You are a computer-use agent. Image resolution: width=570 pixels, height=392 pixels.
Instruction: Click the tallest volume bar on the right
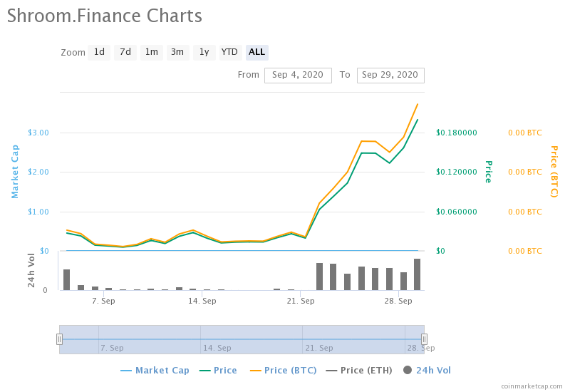417,274
